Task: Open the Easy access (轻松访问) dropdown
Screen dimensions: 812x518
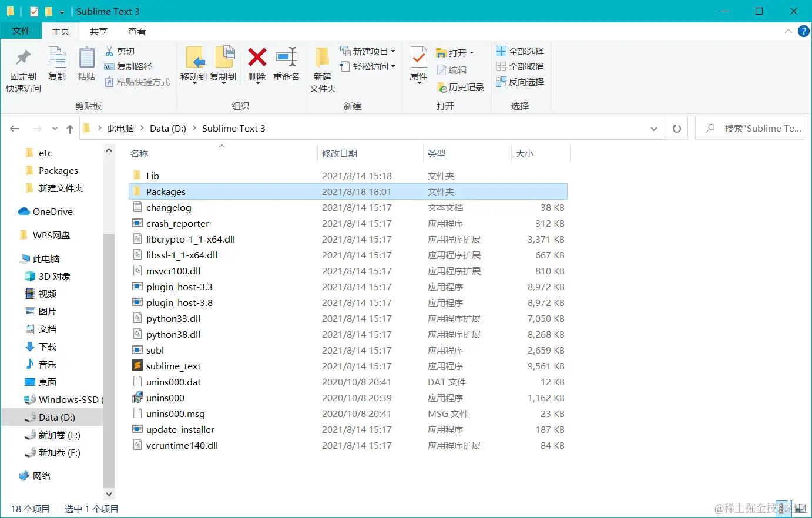Action: click(x=393, y=66)
